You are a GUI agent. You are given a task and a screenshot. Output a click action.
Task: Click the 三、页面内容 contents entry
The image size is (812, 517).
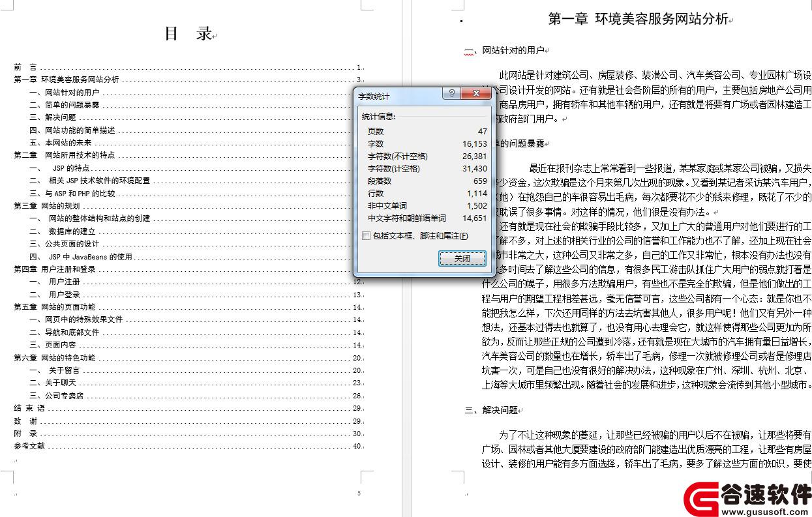195,345
